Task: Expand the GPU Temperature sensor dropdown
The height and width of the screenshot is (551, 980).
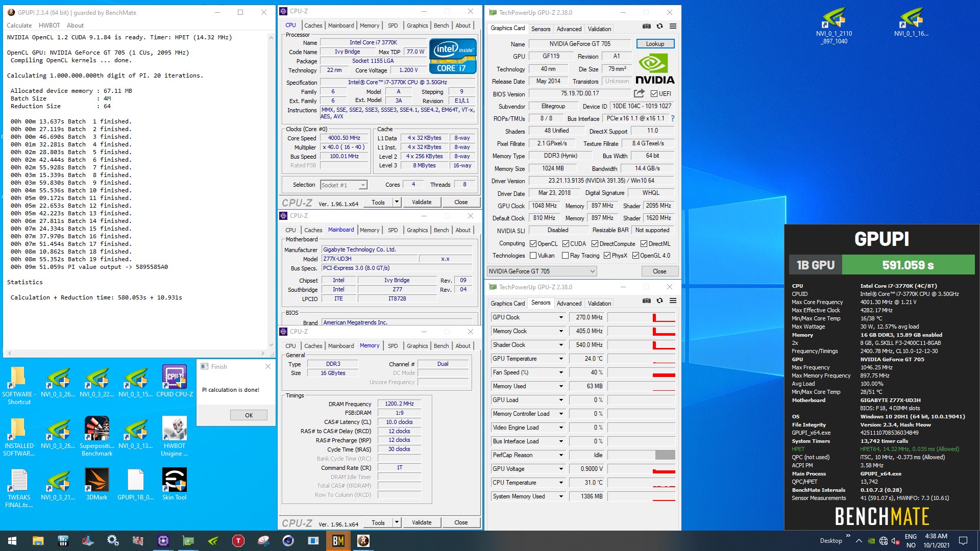Action: coord(560,359)
